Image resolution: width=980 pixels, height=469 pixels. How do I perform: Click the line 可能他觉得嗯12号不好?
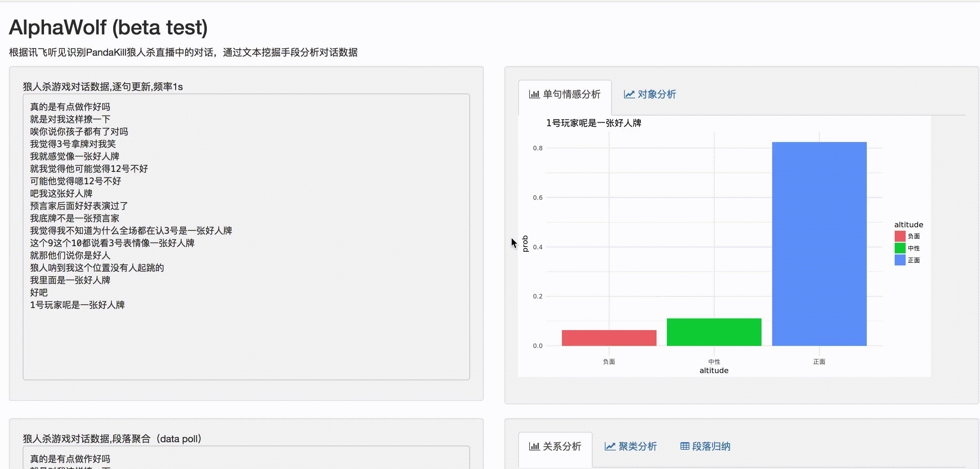point(76,181)
